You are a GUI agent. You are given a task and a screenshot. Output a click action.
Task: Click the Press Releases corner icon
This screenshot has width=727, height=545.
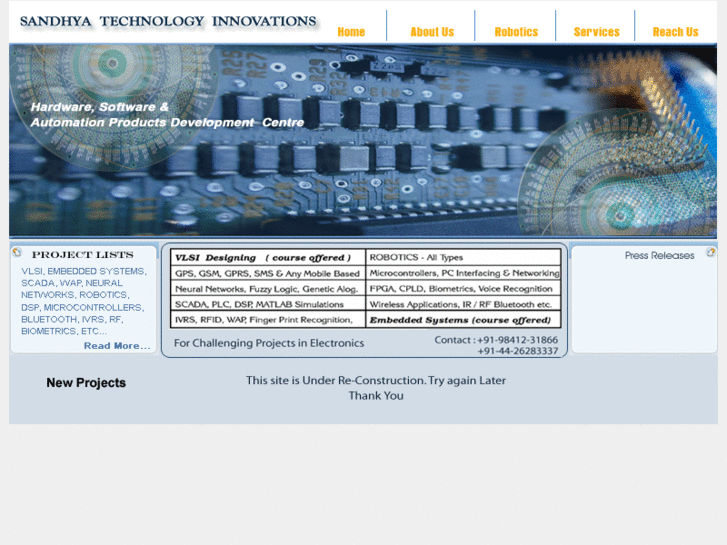(x=711, y=252)
